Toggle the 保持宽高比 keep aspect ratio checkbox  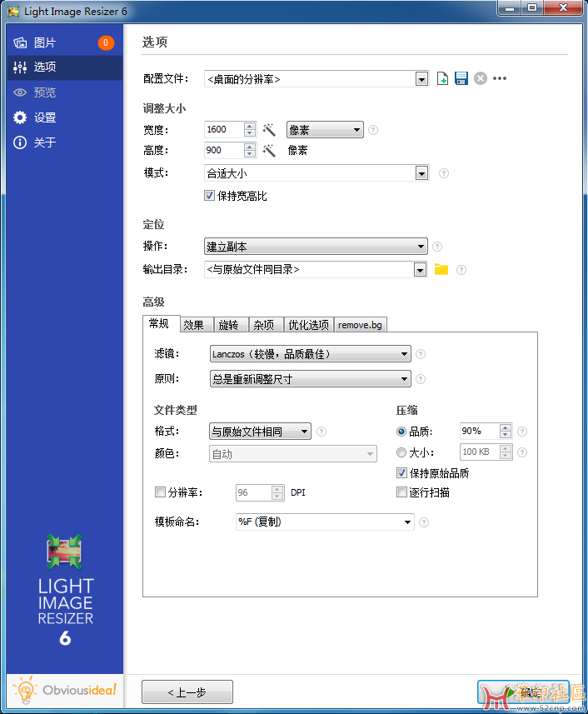click(x=209, y=196)
